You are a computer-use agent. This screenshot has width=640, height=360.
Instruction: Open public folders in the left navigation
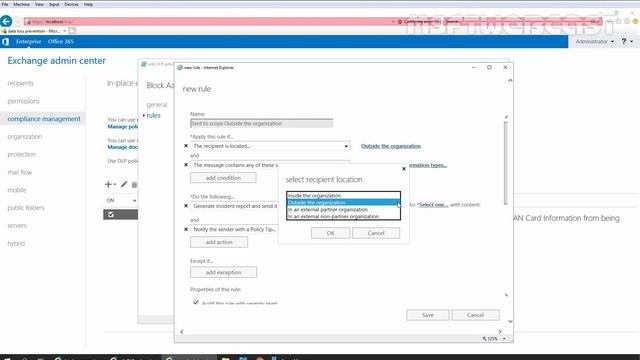pyautogui.click(x=26, y=208)
